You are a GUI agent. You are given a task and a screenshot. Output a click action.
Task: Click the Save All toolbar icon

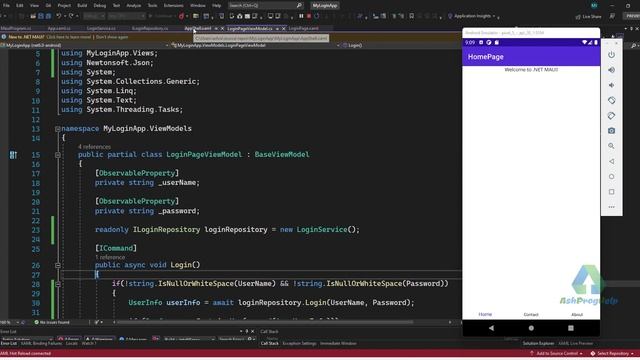(x=48, y=16)
